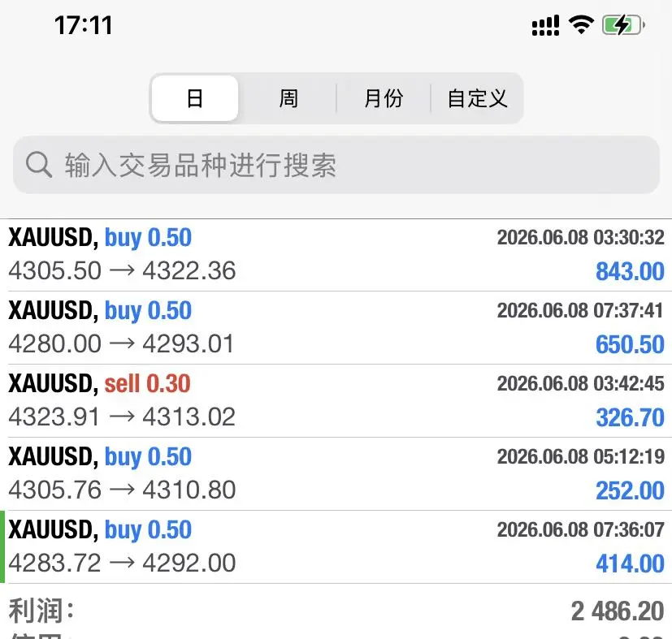Tap the battery charging icon

point(623,25)
